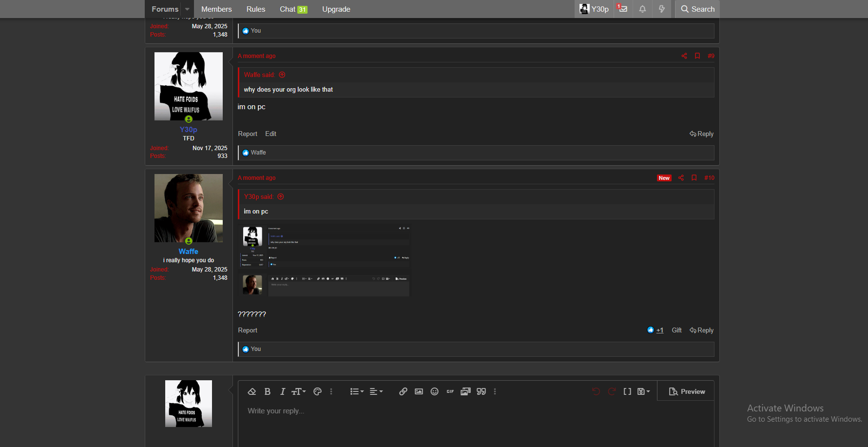The width and height of the screenshot is (868, 447).
Task: Open the Y30p account menu
Action: point(594,9)
